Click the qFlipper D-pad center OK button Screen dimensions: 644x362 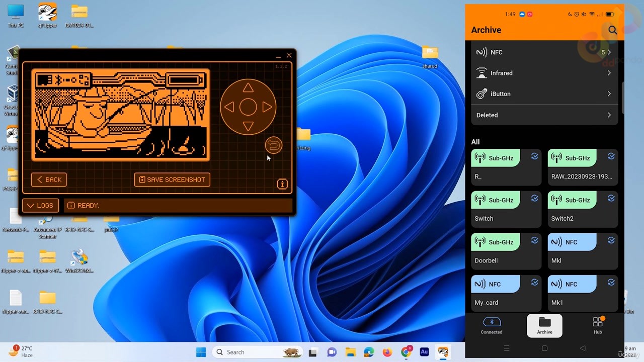pos(248,107)
